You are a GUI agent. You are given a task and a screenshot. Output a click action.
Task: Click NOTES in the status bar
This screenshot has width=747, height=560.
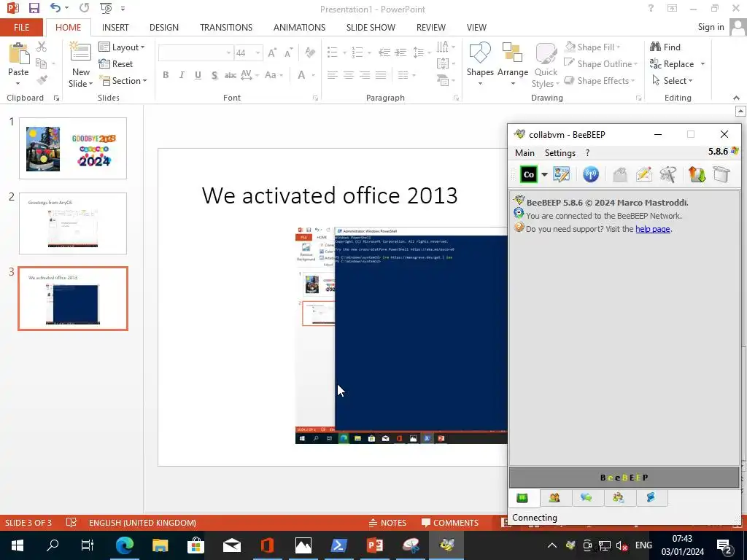[x=387, y=522]
